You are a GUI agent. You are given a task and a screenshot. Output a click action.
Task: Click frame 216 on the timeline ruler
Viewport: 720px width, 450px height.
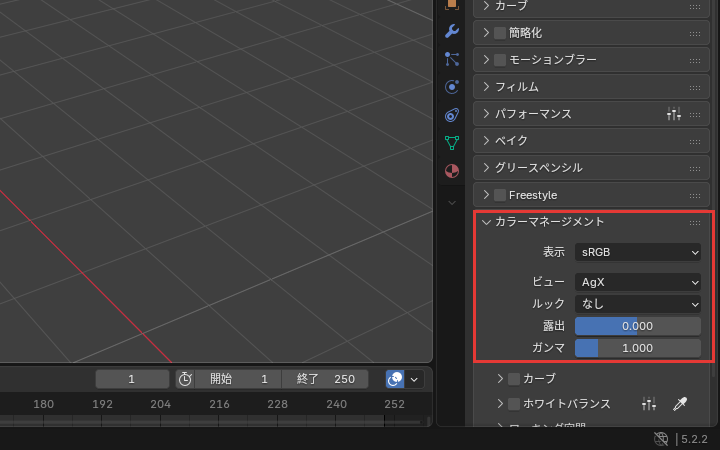[x=219, y=404]
